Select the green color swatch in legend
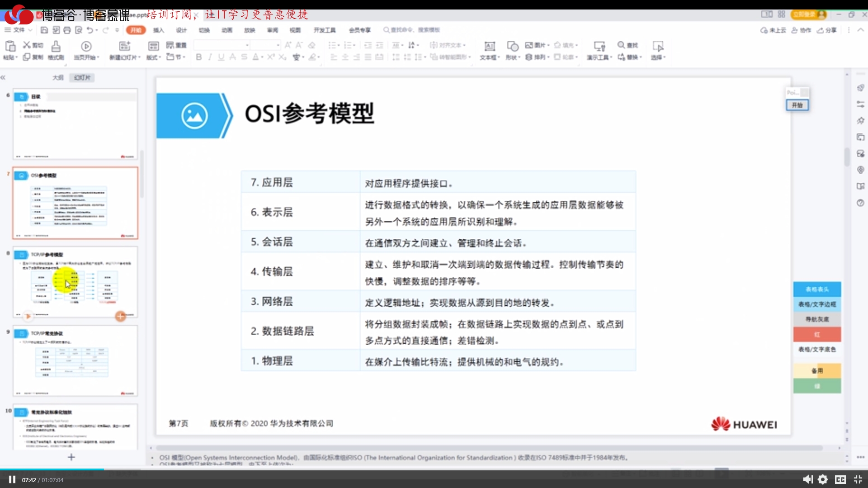The width and height of the screenshot is (868, 488). tap(817, 386)
